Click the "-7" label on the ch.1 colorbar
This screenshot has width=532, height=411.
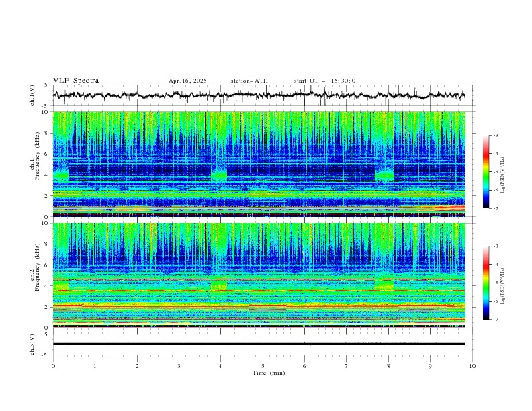pyautogui.click(x=496, y=209)
